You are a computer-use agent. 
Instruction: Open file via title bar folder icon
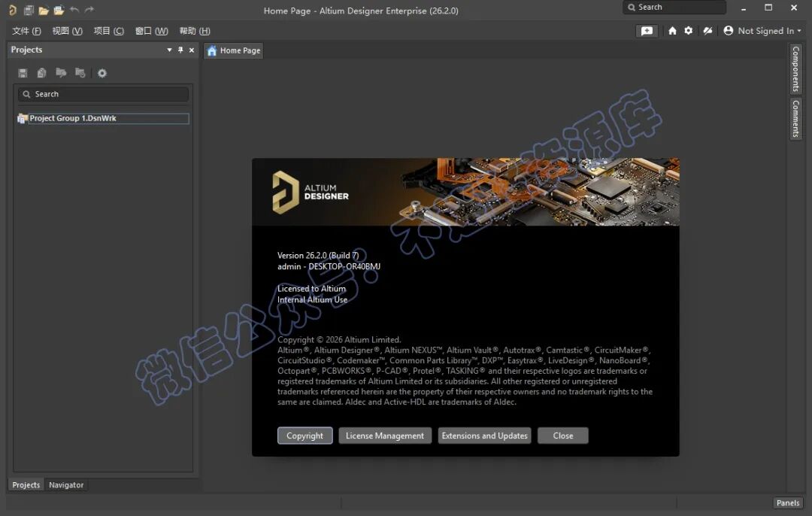[x=44, y=10]
